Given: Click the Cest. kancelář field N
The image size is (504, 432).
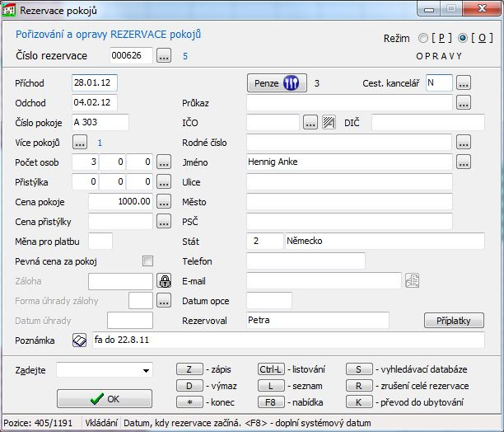Looking at the screenshot, I should click(439, 82).
